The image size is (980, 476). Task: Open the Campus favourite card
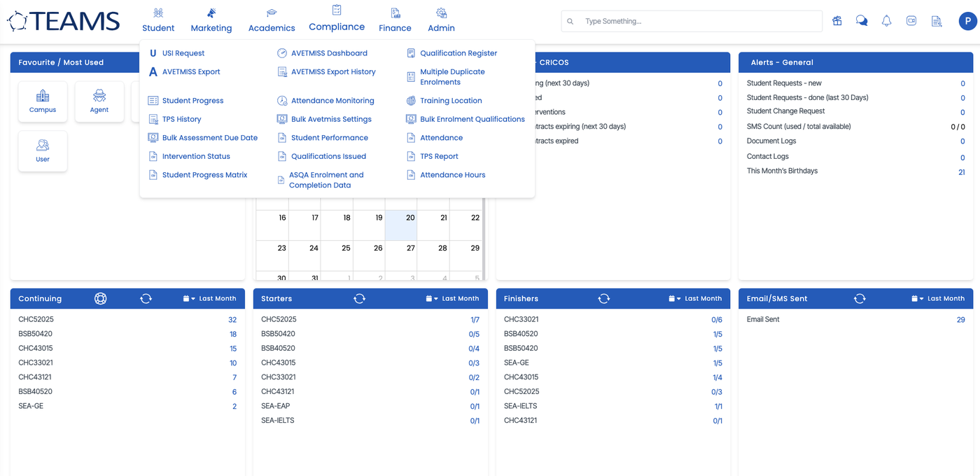click(43, 102)
